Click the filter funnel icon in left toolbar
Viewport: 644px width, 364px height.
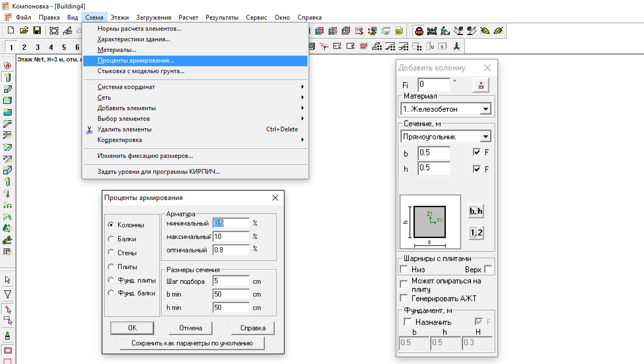click(x=7, y=294)
